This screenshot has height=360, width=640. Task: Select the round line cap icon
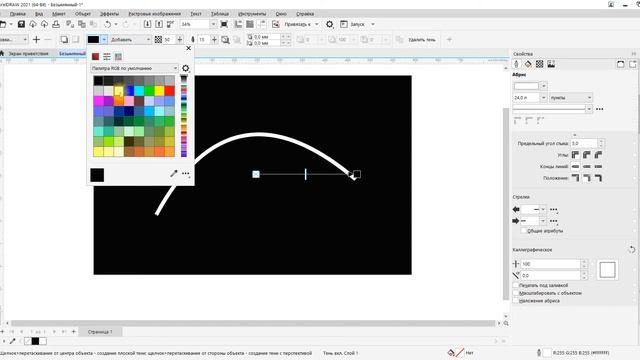(587, 167)
